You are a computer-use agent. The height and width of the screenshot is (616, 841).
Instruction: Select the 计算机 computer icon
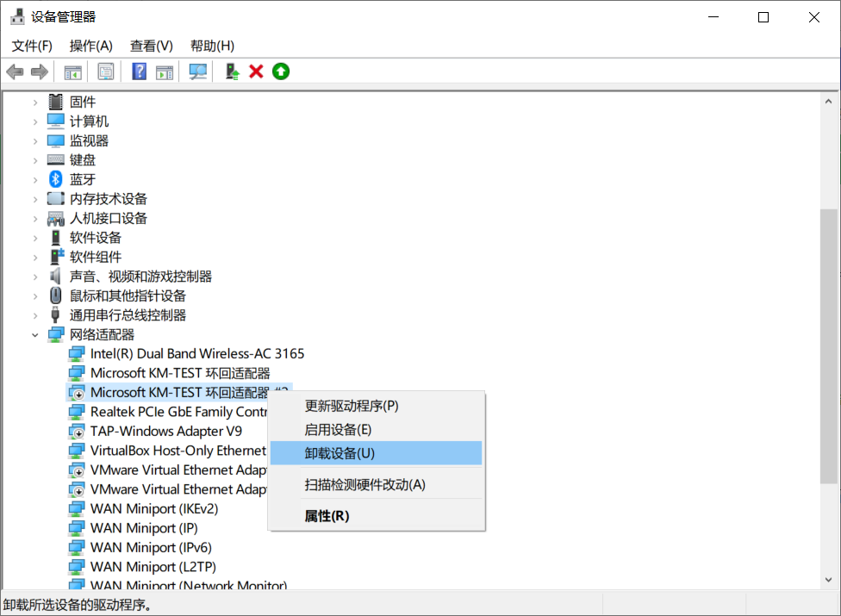pyautogui.click(x=56, y=121)
